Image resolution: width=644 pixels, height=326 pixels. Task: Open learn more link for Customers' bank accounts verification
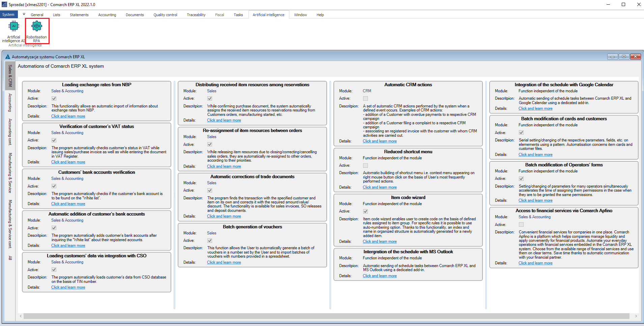68,204
